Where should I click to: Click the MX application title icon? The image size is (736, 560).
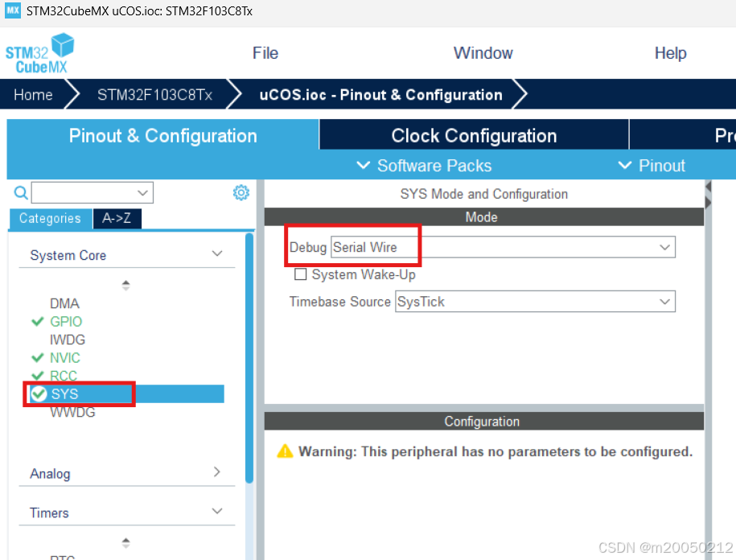[13, 10]
